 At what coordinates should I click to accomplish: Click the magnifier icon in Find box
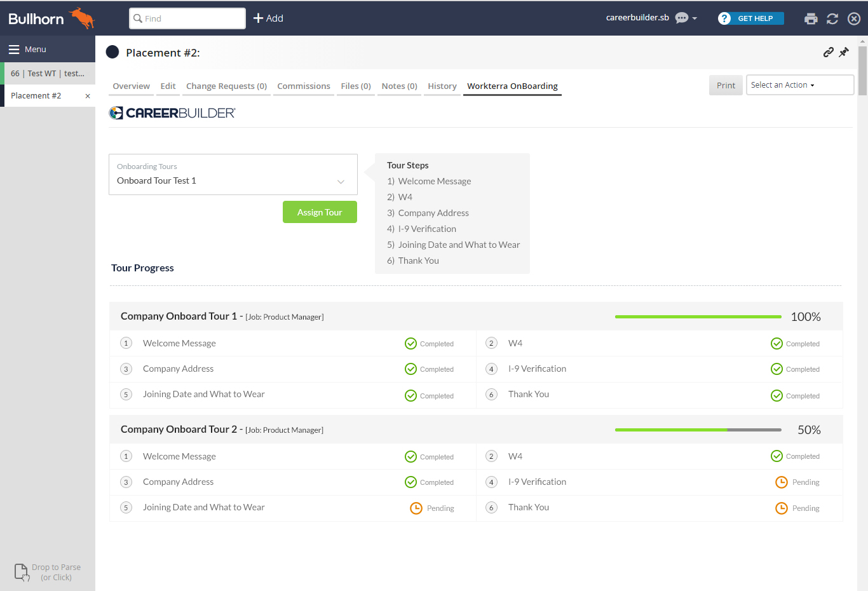tap(138, 18)
